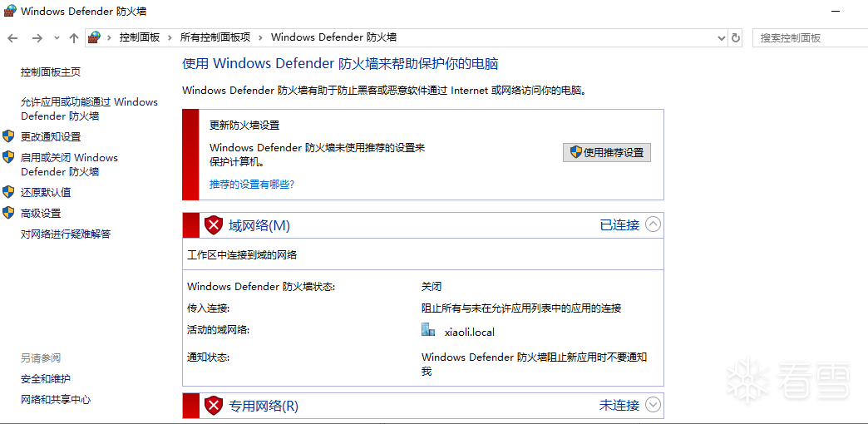This screenshot has width=868, height=424.
Task: Open 安全和维护 link
Action: [x=46, y=379]
